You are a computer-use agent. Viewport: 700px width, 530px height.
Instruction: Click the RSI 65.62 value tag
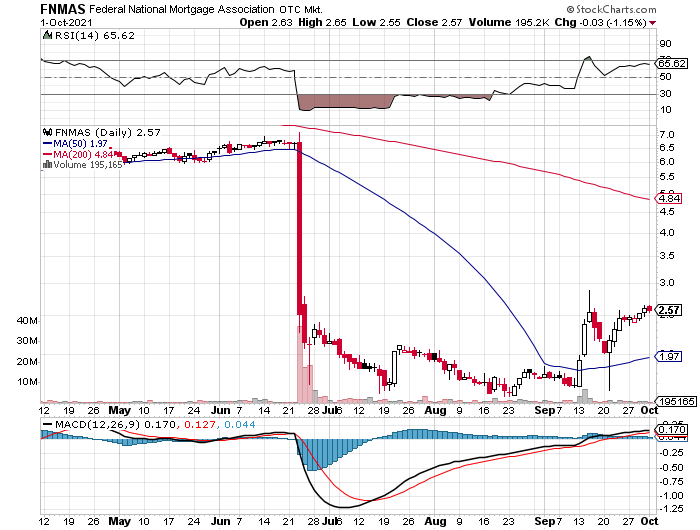point(671,63)
